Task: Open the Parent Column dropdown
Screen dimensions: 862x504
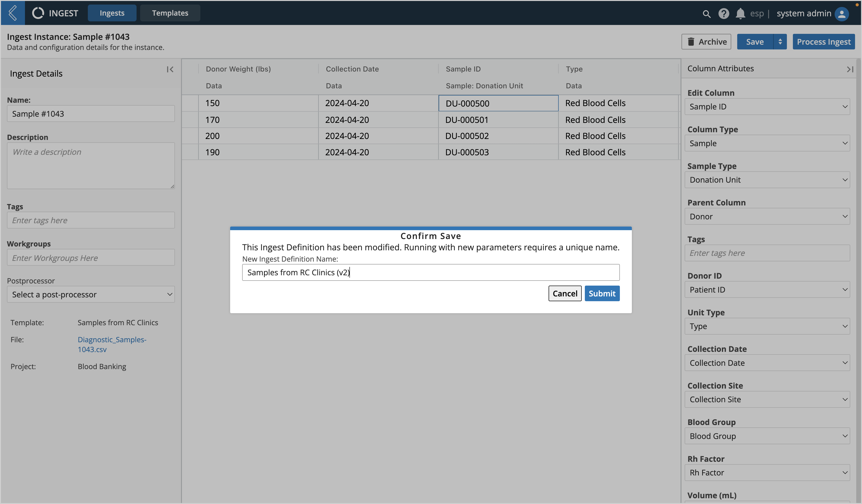Action: coord(767,216)
